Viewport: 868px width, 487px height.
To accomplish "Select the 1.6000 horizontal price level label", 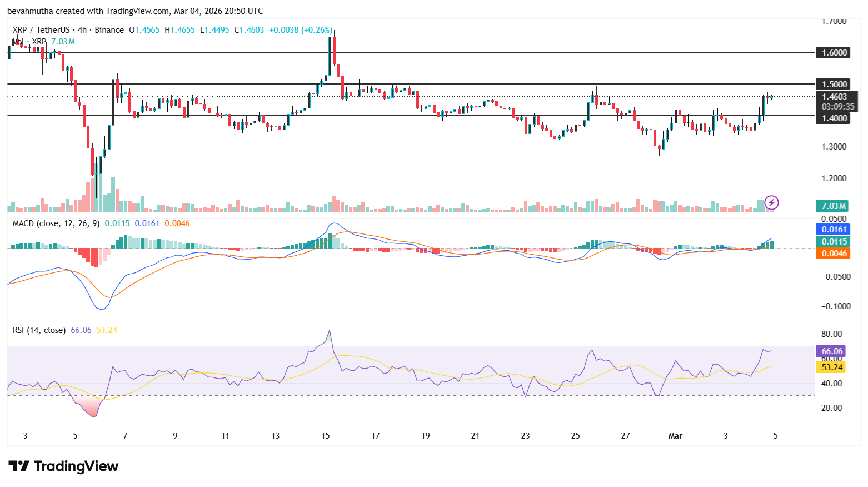I will tap(832, 52).
